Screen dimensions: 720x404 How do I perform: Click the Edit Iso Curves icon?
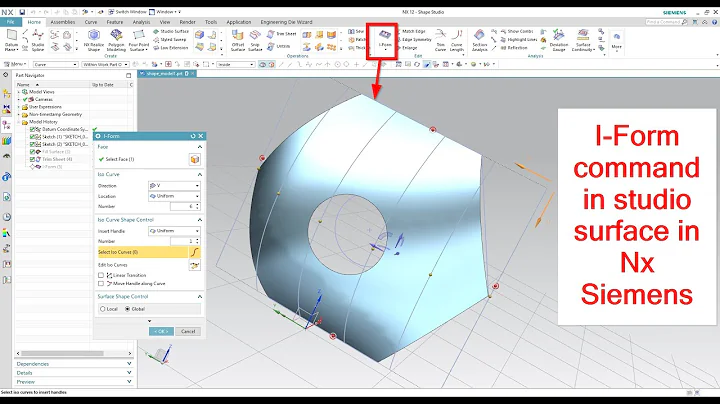click(x=195, y=265)
